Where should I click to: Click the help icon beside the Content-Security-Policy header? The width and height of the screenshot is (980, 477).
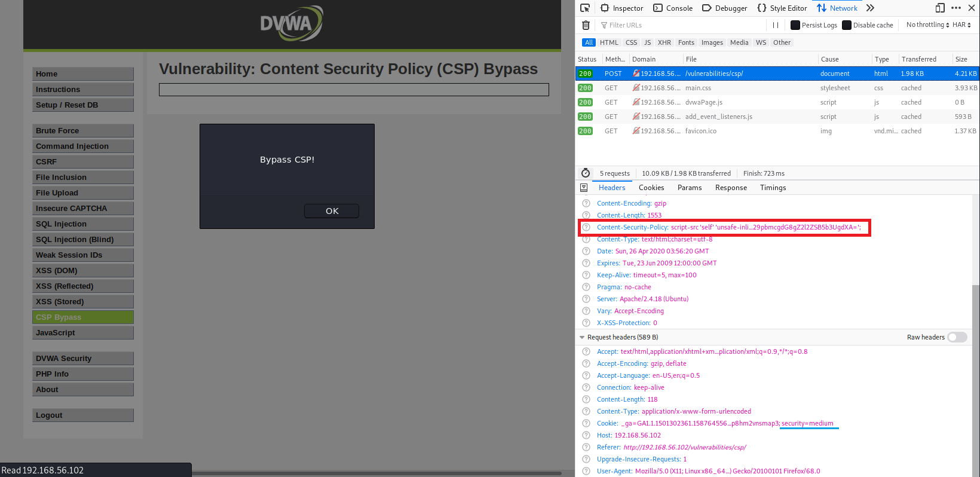point(586,227)
